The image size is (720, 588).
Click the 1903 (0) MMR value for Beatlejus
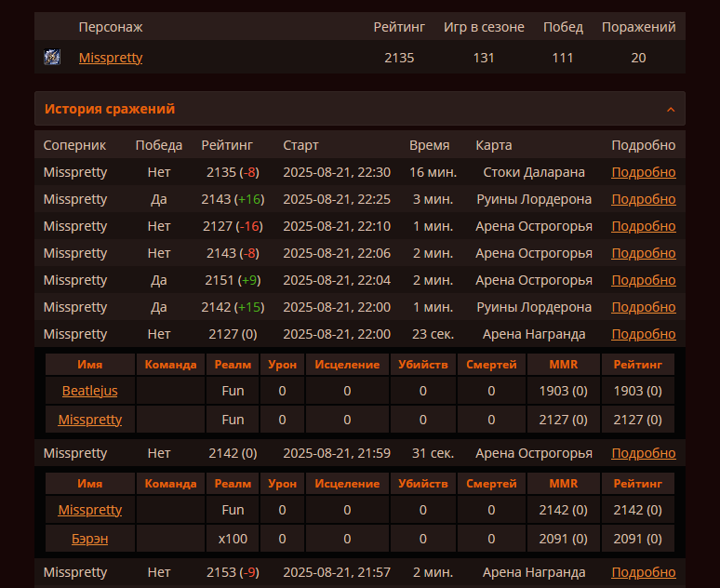564,391
